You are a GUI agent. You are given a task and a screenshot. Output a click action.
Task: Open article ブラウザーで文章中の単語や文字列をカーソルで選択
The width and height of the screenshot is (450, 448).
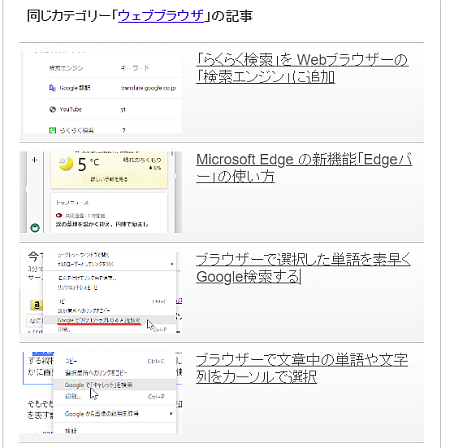coord(302,368)
